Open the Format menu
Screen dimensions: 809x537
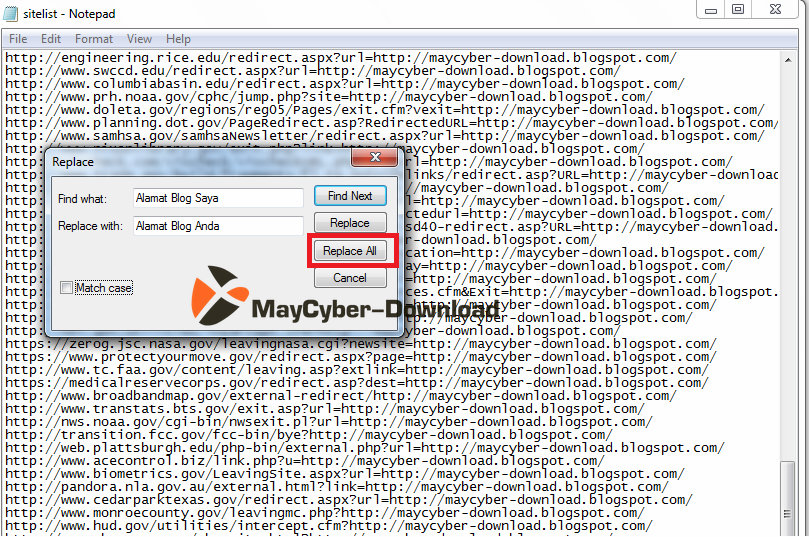[93, 39]
